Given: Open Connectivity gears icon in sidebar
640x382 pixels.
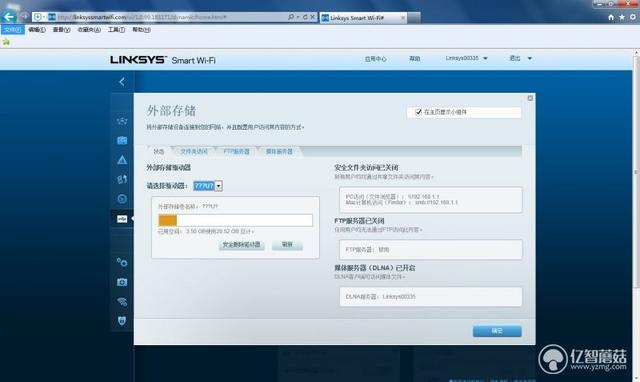Looking at the screenshot, I should [x=122, y=262].
